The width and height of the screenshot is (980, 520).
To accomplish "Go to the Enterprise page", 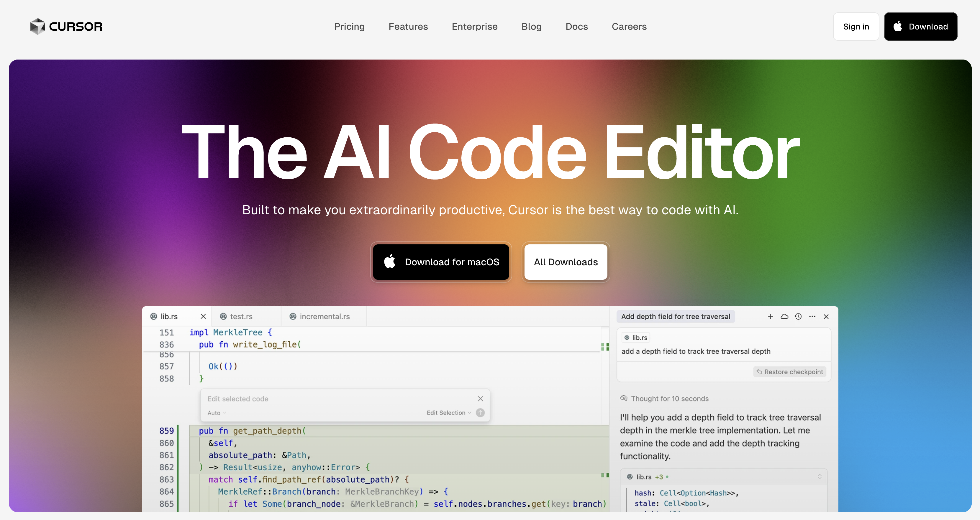I will [x=474, y=27].
